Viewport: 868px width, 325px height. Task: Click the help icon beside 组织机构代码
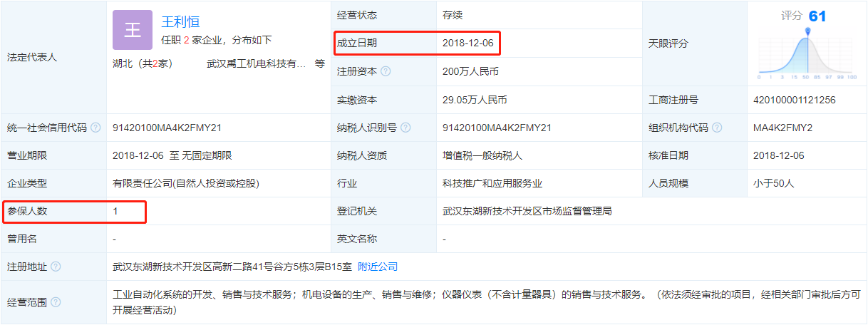(716, 128)
